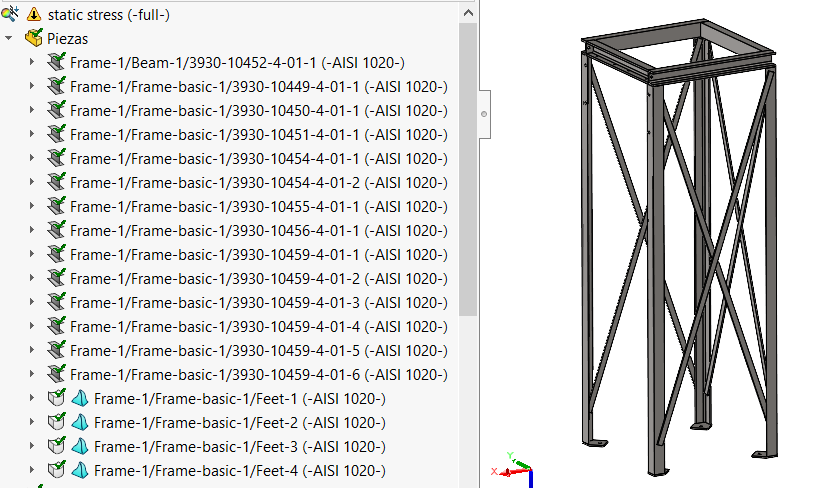Select Frame-basic-1/Feet-4 (-AISI 1020-) text

tap(240, 471)
